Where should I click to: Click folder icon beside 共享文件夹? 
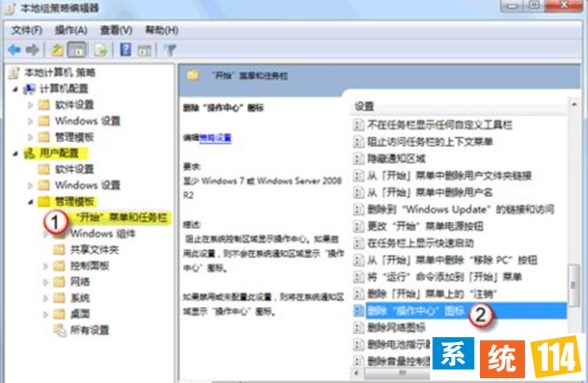pos(59,250)
